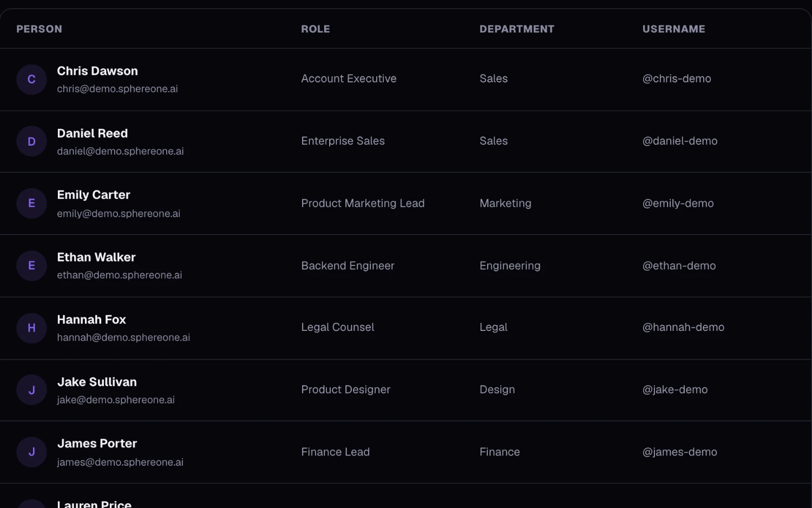Open the Chris Dawson name

[97, 71]
